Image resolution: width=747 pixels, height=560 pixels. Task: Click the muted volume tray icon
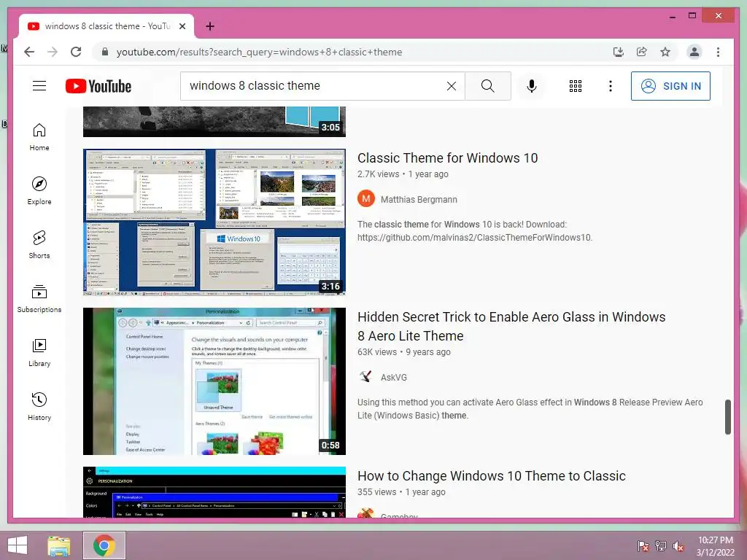[678, 545]
